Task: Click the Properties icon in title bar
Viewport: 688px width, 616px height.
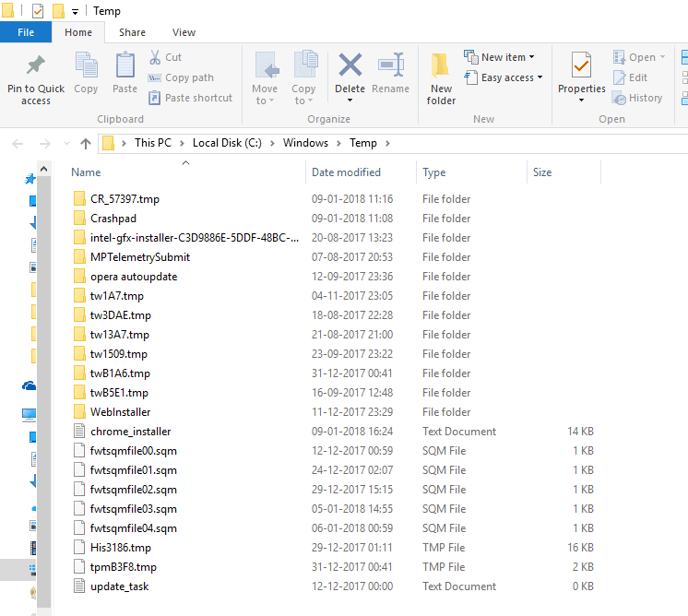Action: (38, 11)
